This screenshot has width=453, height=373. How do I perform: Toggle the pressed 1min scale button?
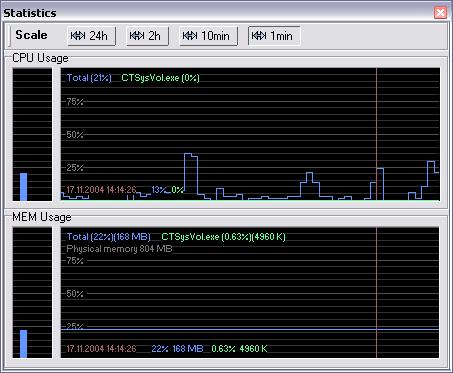point(274,36)
